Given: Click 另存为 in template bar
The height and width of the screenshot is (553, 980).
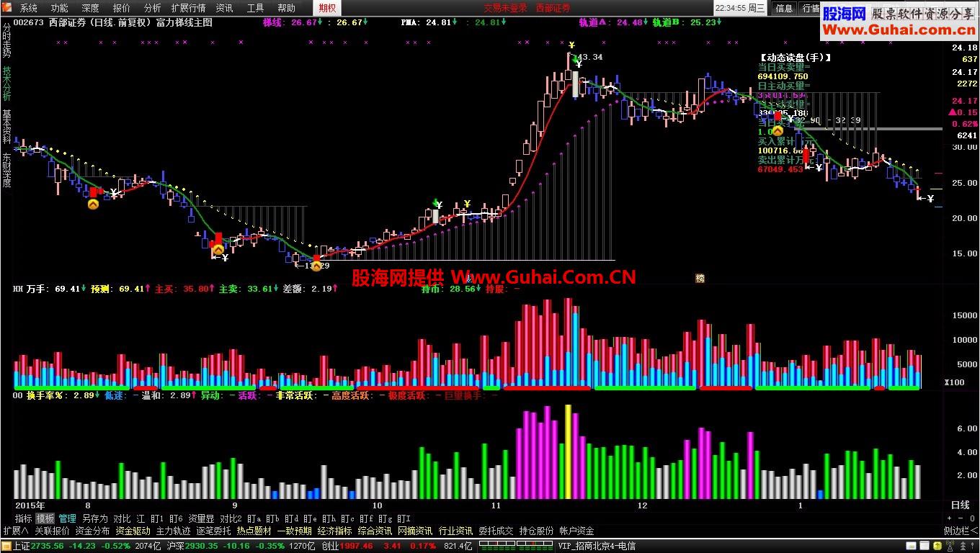Looking at the screenshot, I should tap(94, 518).
